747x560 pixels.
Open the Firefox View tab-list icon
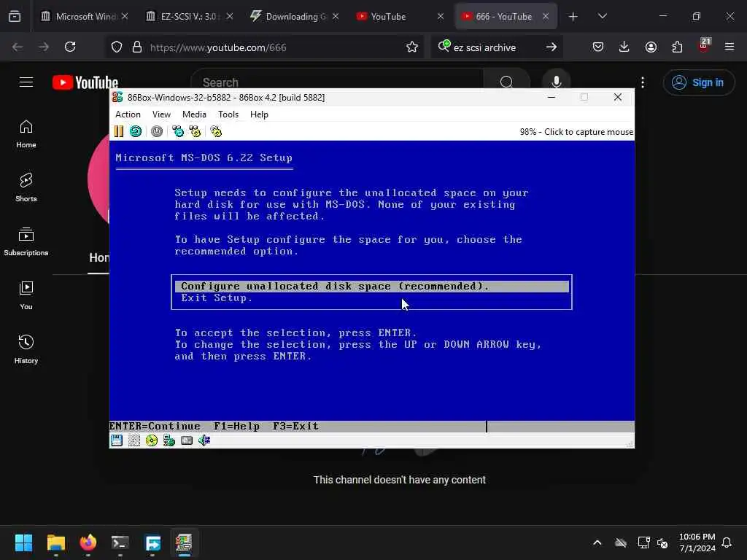tap(15, 17)
